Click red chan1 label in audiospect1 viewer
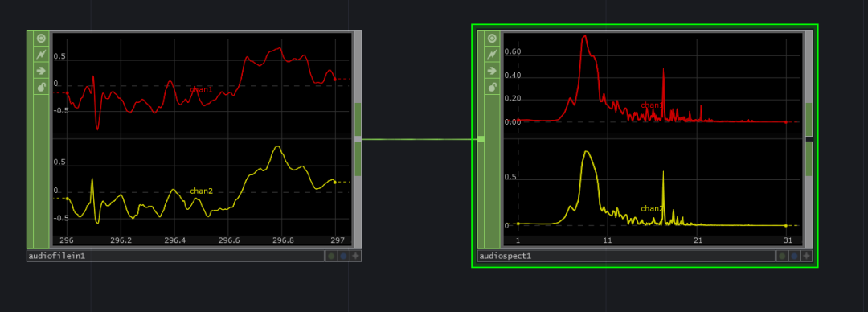Viewport: 868px width, 312px height. coord(652,105)
